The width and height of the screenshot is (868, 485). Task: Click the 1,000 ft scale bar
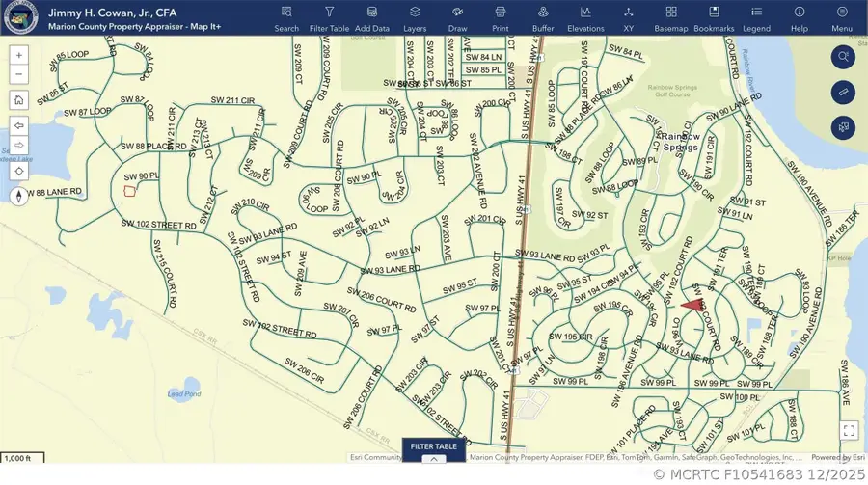point(22,458)
